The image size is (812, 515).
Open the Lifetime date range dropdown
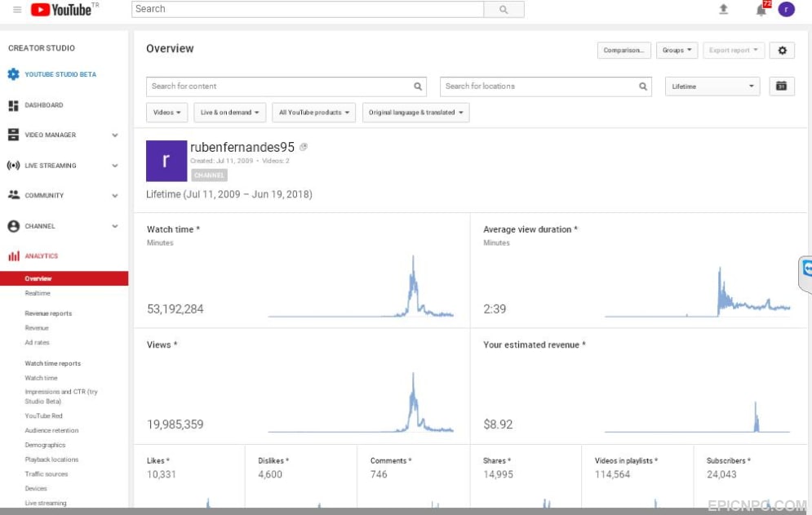712,87
